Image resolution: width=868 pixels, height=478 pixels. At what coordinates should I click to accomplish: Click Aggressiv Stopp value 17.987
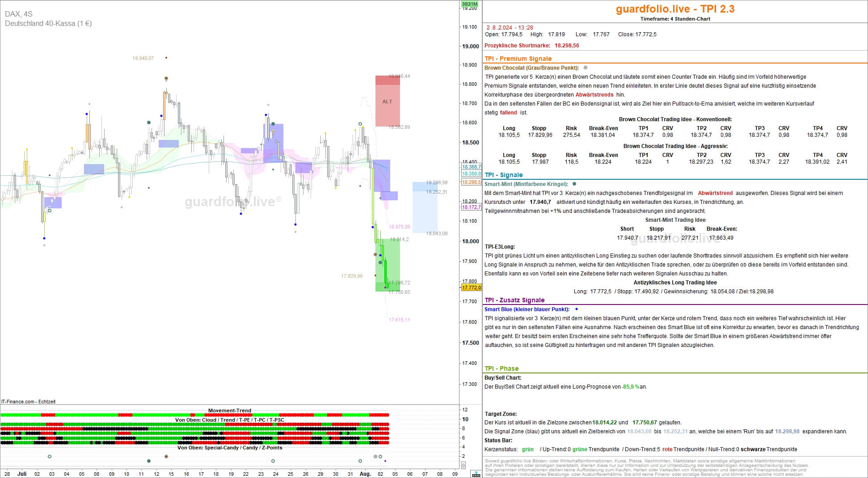coord(540,161)
